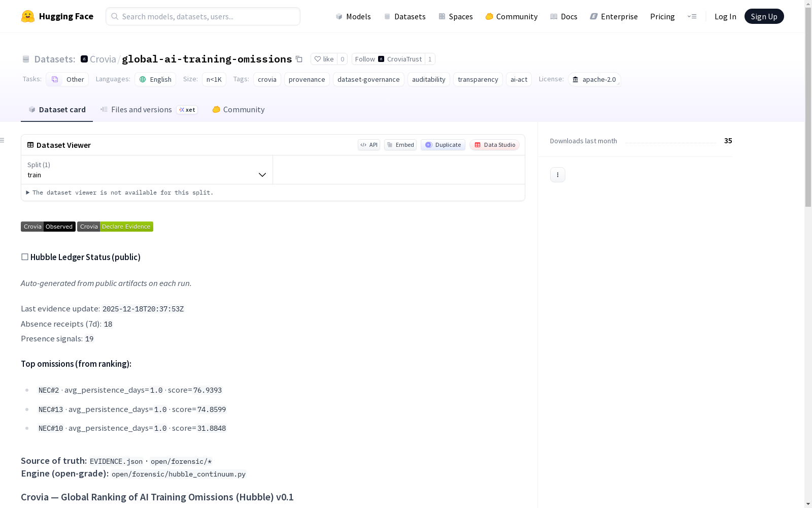
Task: Click the EVIDENCE.json code text
Action: point(116,461)
